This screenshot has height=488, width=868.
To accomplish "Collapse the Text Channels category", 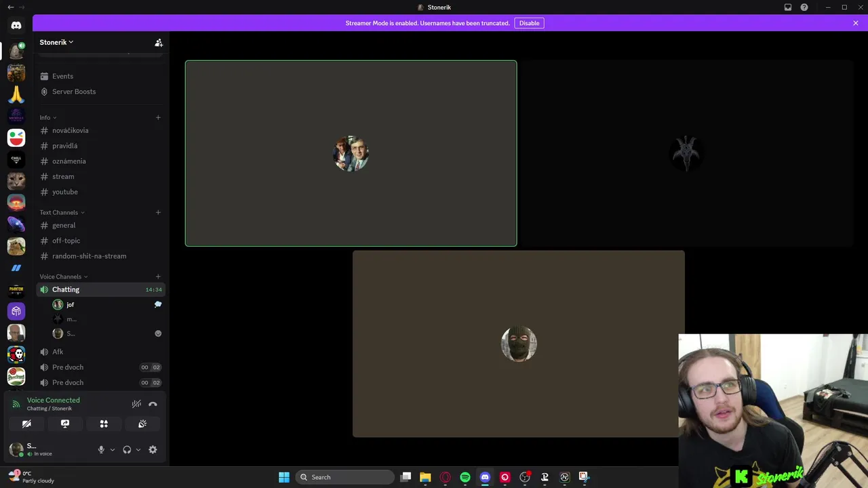I will pos(62,213).
